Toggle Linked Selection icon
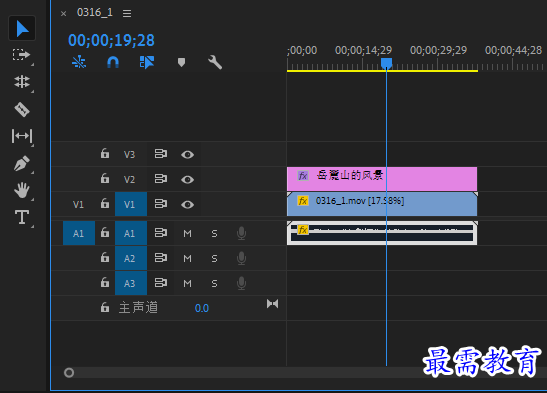 tap(147, 62)
